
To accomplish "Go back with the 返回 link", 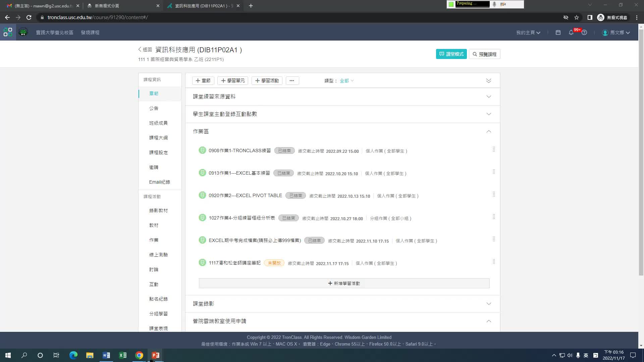I will (x=145, y=50).
